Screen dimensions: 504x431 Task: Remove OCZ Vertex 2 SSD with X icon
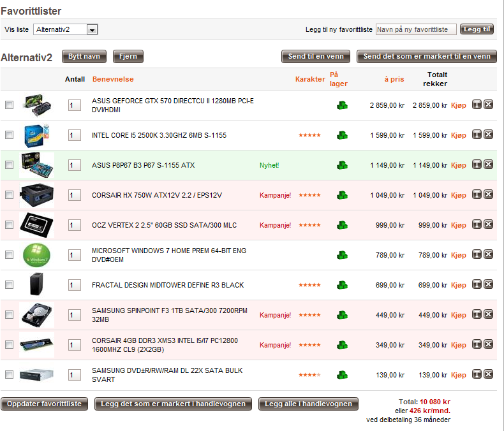[488, 224]
